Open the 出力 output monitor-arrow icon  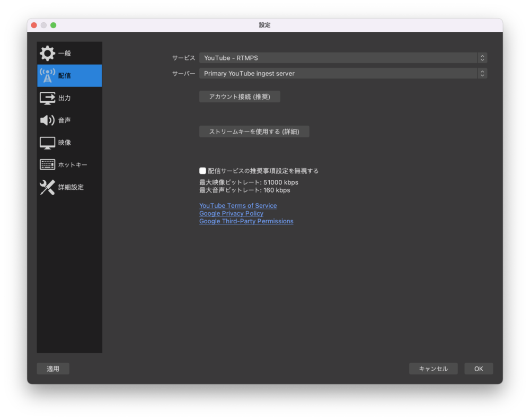[x=47, y=98]
